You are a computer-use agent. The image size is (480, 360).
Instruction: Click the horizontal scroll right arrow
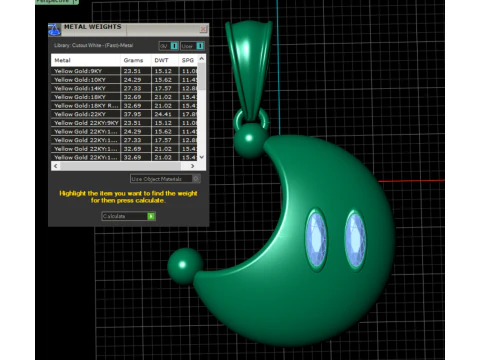coord(192,166)
